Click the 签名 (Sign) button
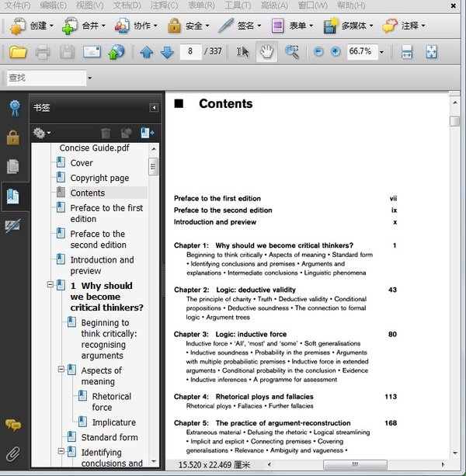The image size is (466, 476). click(240, 26)
